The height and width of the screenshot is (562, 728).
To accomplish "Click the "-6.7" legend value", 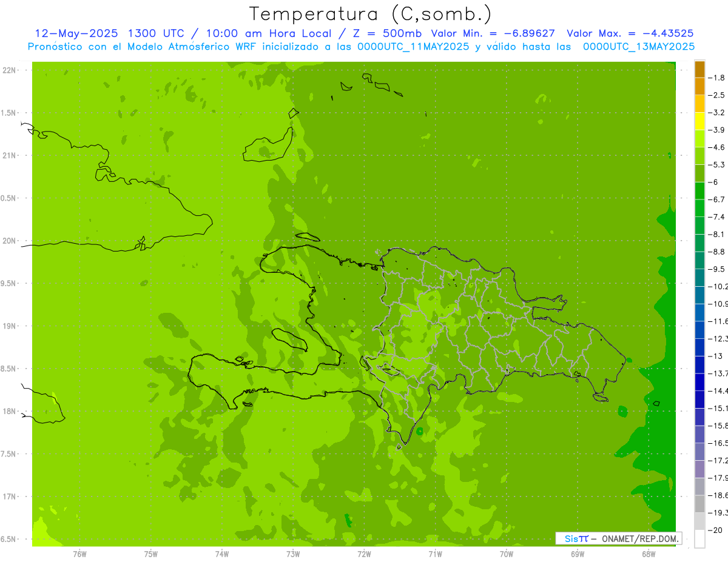I will pyautogui.click(x=717, y=199).
